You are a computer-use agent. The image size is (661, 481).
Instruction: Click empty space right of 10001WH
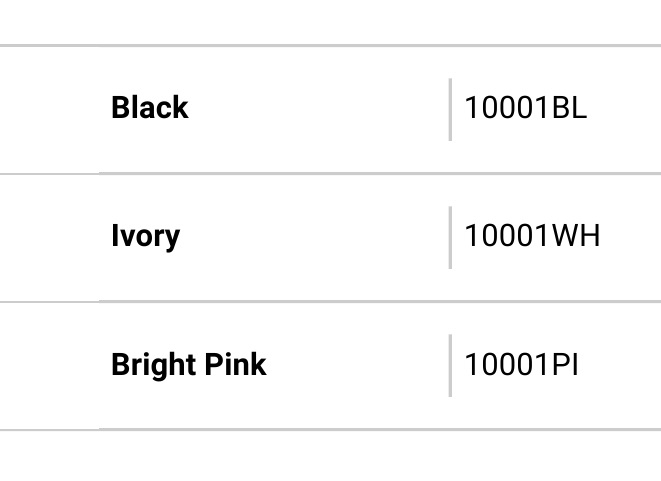coord(631,237)
